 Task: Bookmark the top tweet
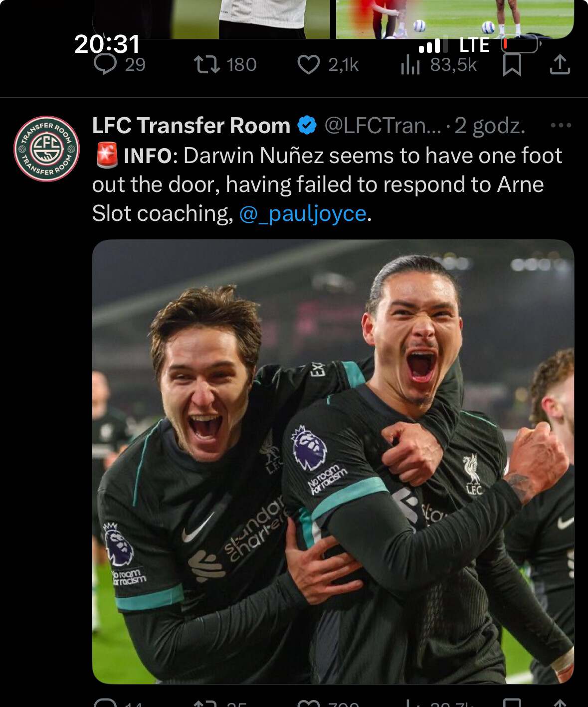click(x=512, y=65)
